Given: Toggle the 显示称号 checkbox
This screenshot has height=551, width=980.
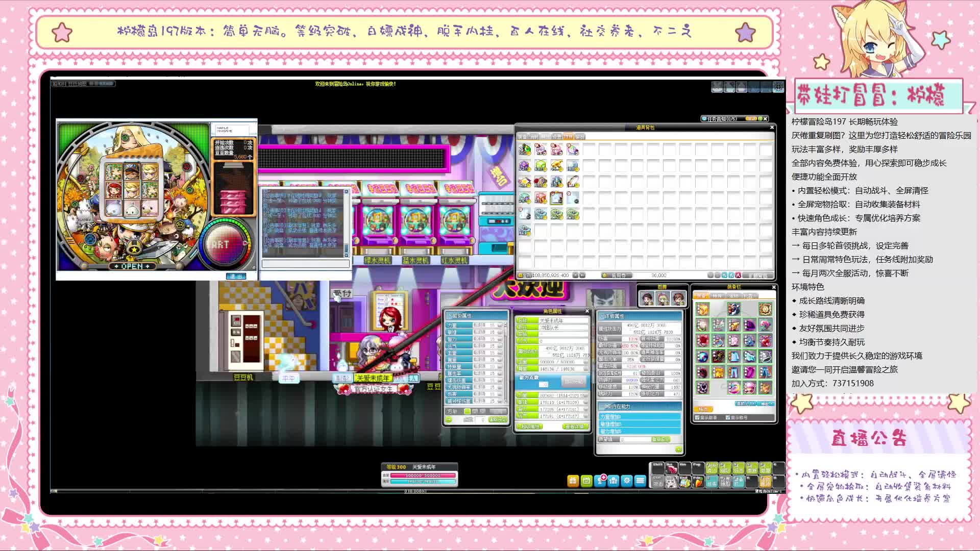Looking at the screenshot, I should click(728, 417).
